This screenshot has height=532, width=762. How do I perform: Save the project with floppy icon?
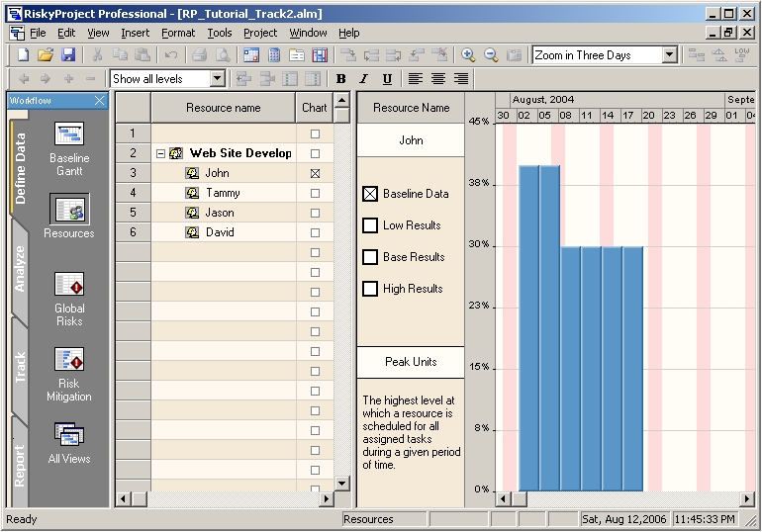(x=68, y=54)
